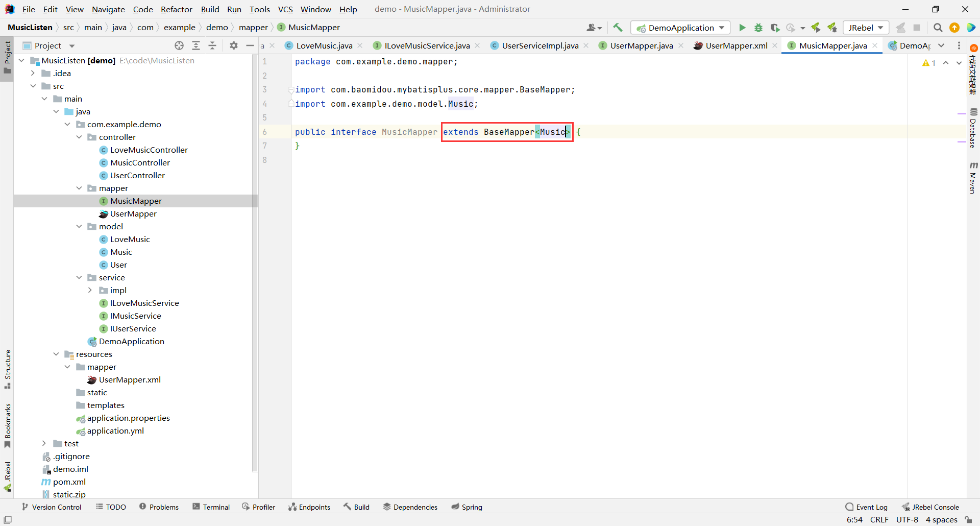Viewport: 980px width, 526px height.
Task: Open Project panel gear options
Action: 234,45
